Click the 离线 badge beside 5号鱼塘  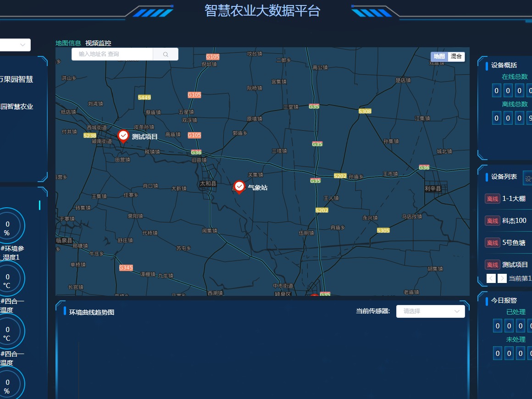[493, 243]
